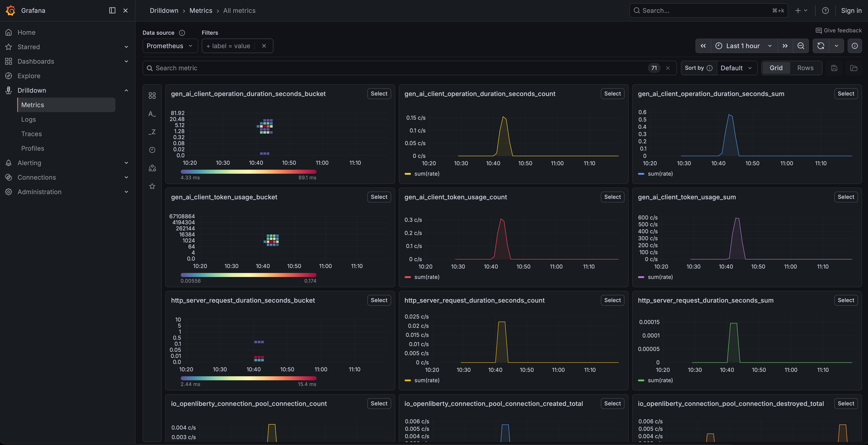The width and height of the screenshot is (868, 445).
Task: Click heatmap color scale of gen_ai_client_token_usage_bucket
Action: click(x=248, y=275)
